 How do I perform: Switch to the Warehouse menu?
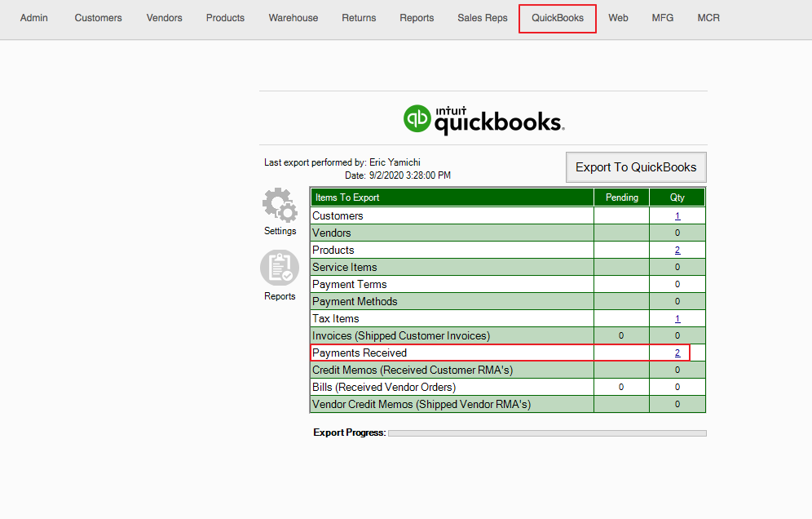pyautogui.click(x=293, y=18)
